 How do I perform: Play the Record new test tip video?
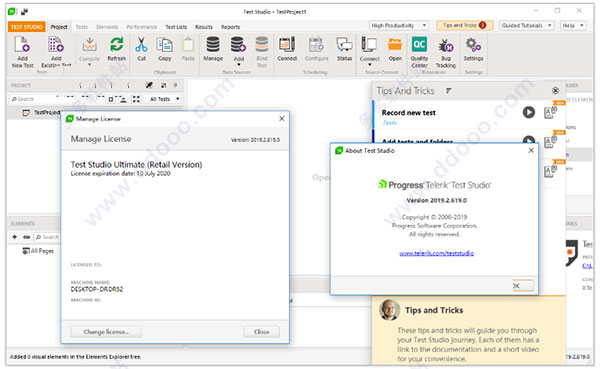[529, 113]
